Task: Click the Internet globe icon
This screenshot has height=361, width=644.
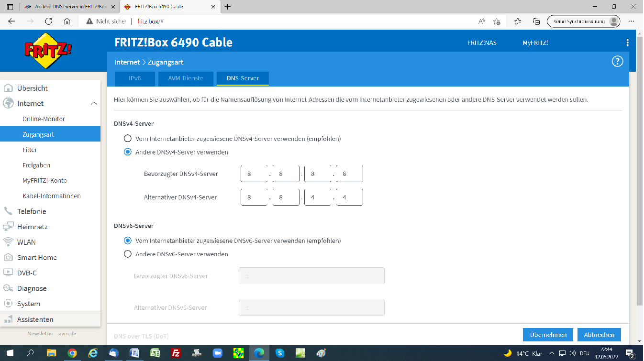Action: click(x=8, y=103)
